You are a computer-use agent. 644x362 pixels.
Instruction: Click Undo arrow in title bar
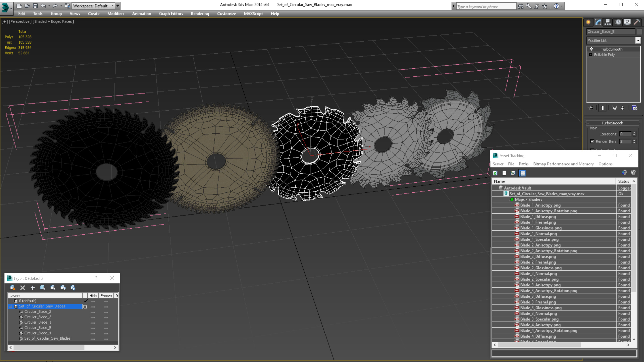(x=43, y=6)
